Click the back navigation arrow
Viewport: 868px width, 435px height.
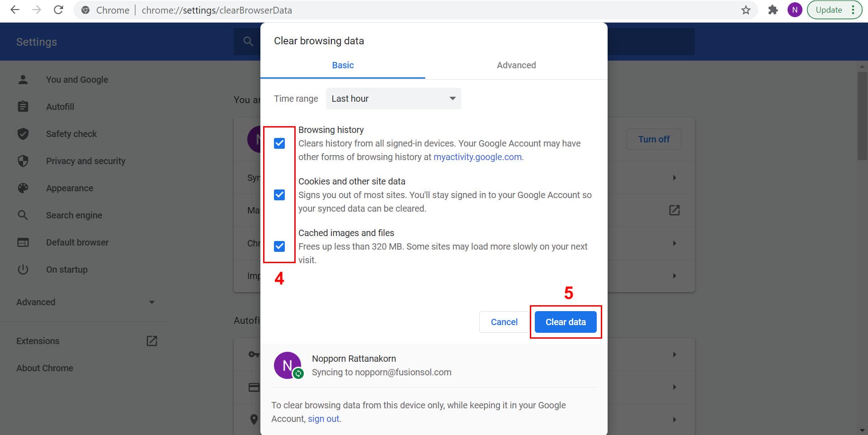click(x=15, y=10)
